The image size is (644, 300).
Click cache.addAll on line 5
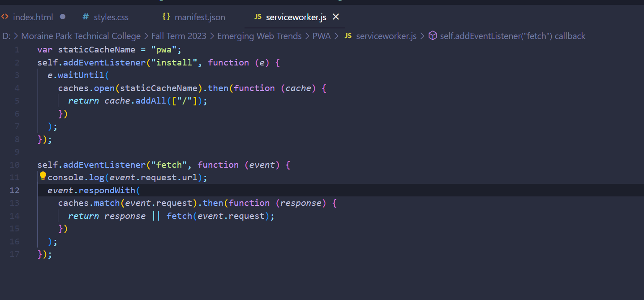pos(135,101)
